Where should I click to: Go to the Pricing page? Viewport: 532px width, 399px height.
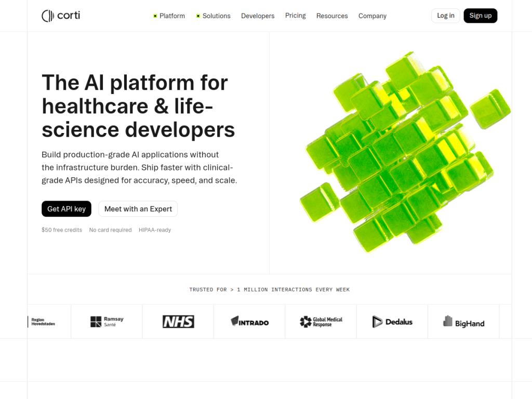pyautogui.click(x=296, y=16)
